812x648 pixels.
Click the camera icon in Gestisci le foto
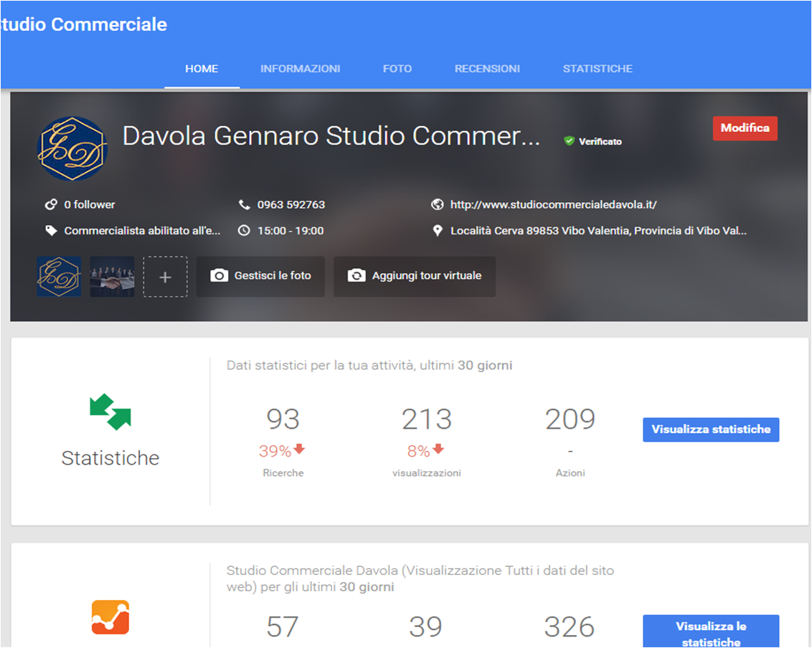219,275
